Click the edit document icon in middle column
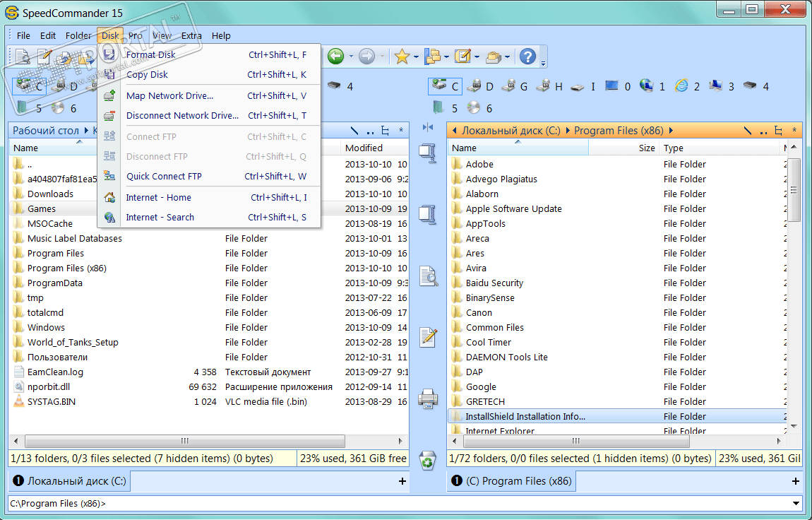The height and width of the screenshot is (520, 812). click(x=429, y=337)
